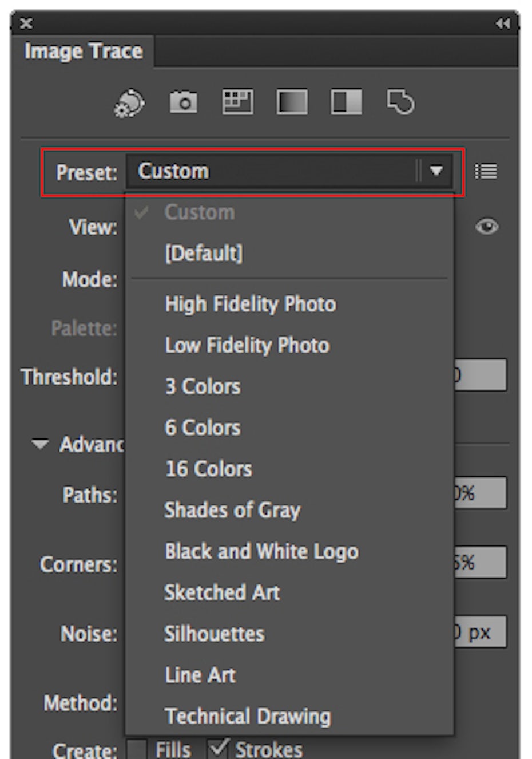532x759 pixels.
Task: Pick the Black and White icon
Action: pyautogui.click(x=346, y=102)
